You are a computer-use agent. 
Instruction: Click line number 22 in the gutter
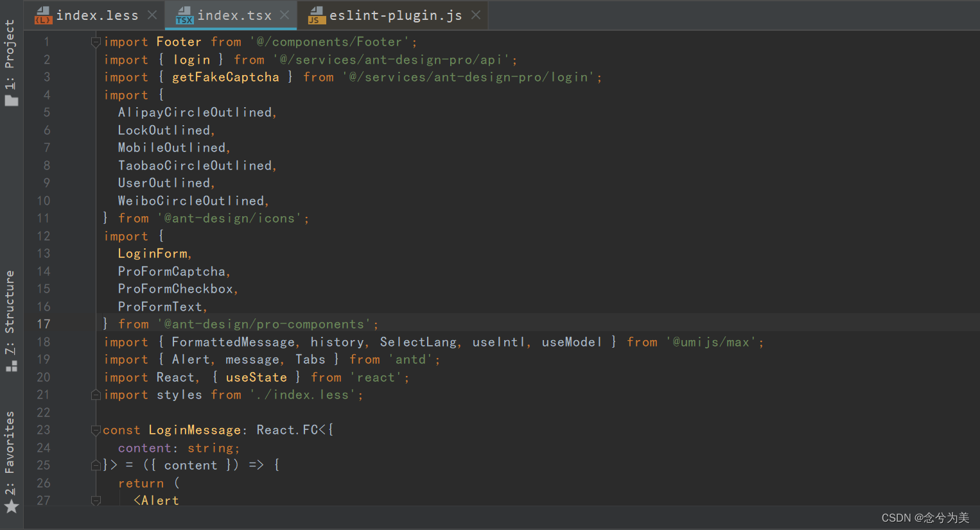pos(44,413)
